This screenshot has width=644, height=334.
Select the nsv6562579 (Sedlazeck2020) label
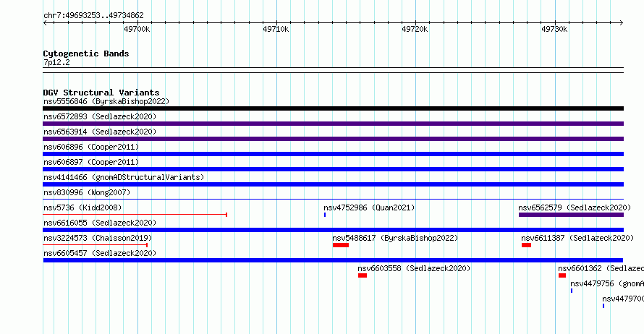[575, 207]
